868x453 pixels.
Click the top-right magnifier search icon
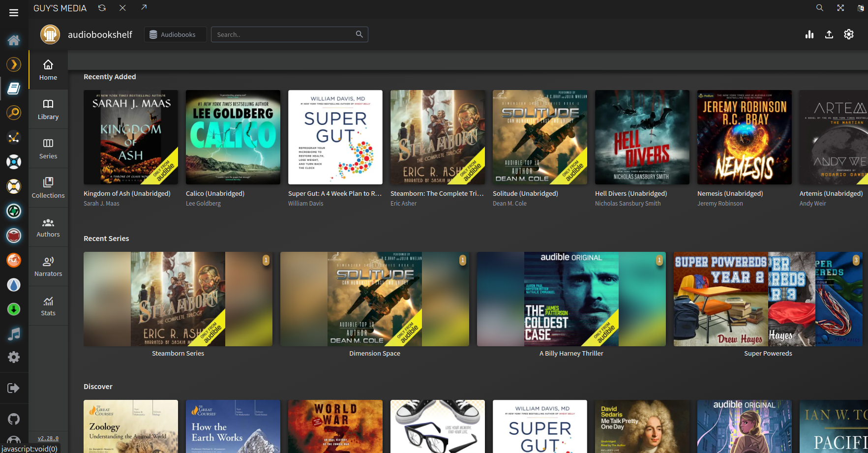(820, 8)
